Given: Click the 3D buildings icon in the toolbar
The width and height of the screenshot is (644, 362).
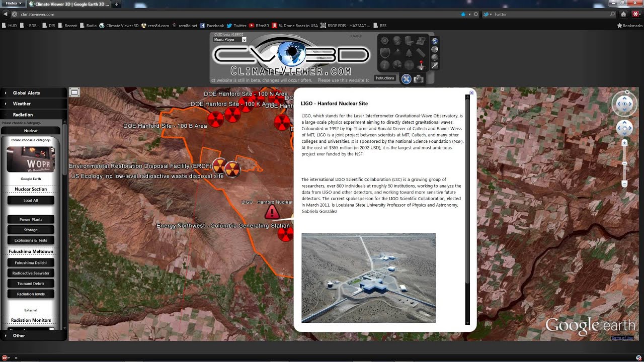Looking at the screenshot, I should pyautogui.click(x=409, y=41).
